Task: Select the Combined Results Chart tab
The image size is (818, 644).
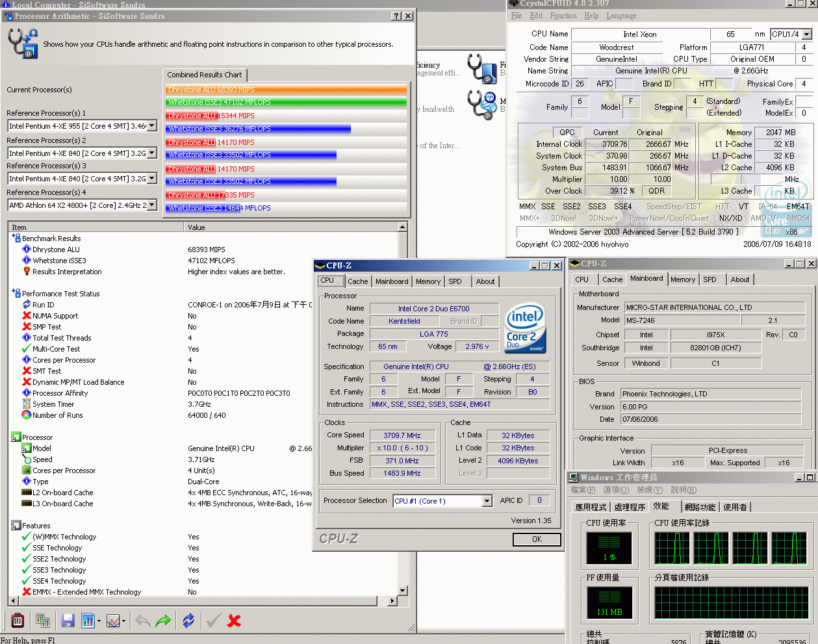Action: (205, 75)
